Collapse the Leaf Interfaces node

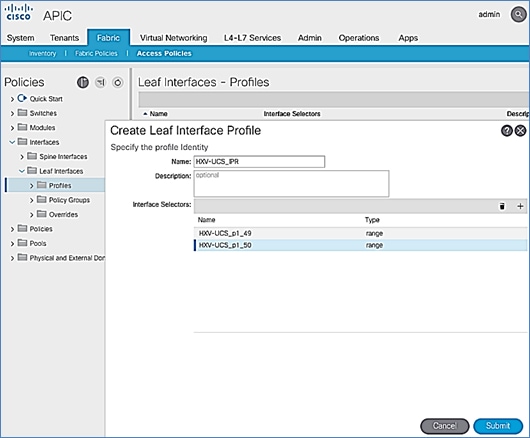(22, 171)
